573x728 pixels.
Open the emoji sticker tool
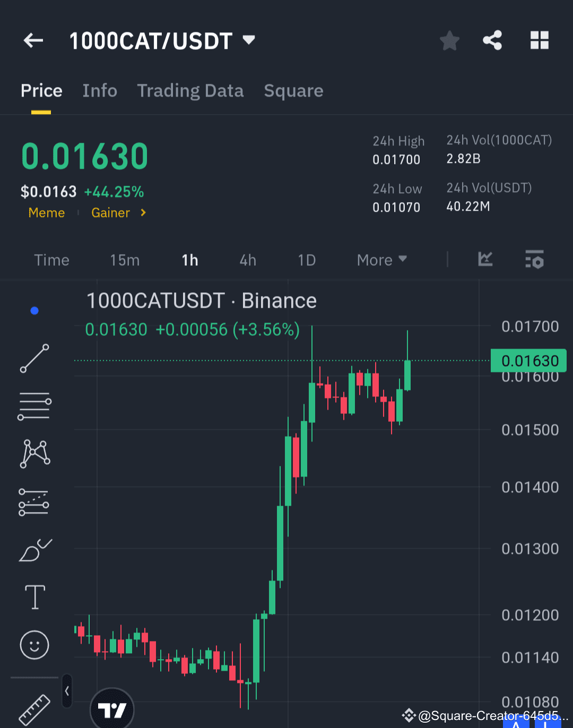[34, 645]
